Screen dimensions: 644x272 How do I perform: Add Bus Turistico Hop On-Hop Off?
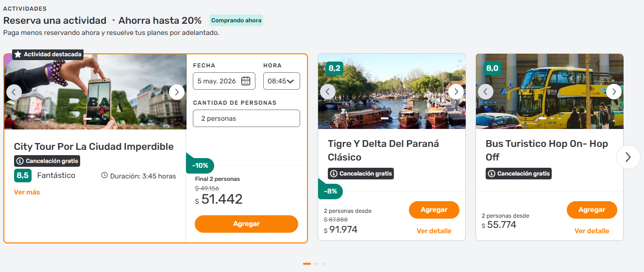click(592, 210)
